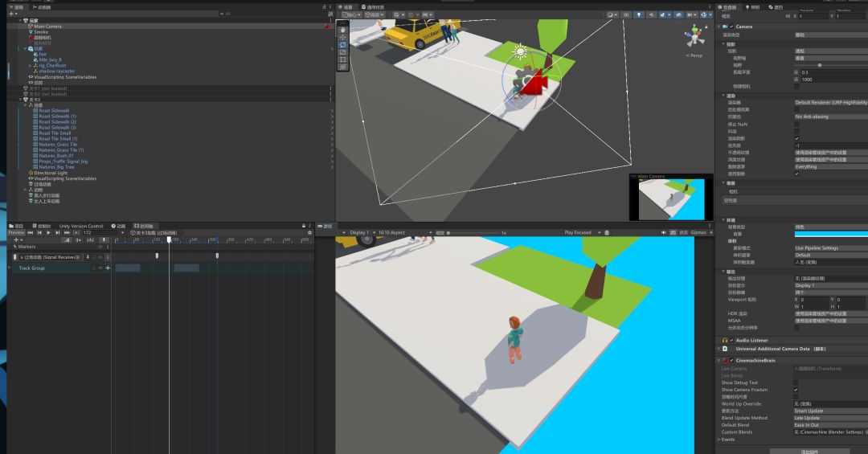Open the Smart Update method dropdown
This screenshot has height=454, width=868.
point(831,411)
